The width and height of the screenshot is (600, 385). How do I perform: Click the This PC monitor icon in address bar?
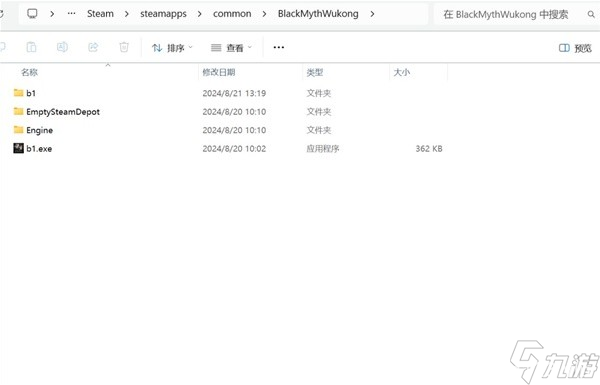click(x=32, y=14)
